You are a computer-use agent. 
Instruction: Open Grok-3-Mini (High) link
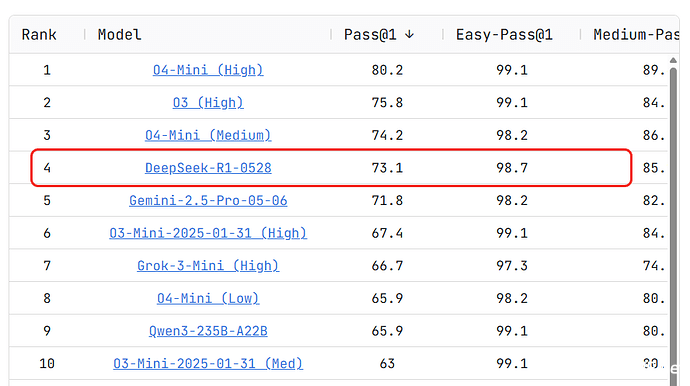[x=208, y=265]
